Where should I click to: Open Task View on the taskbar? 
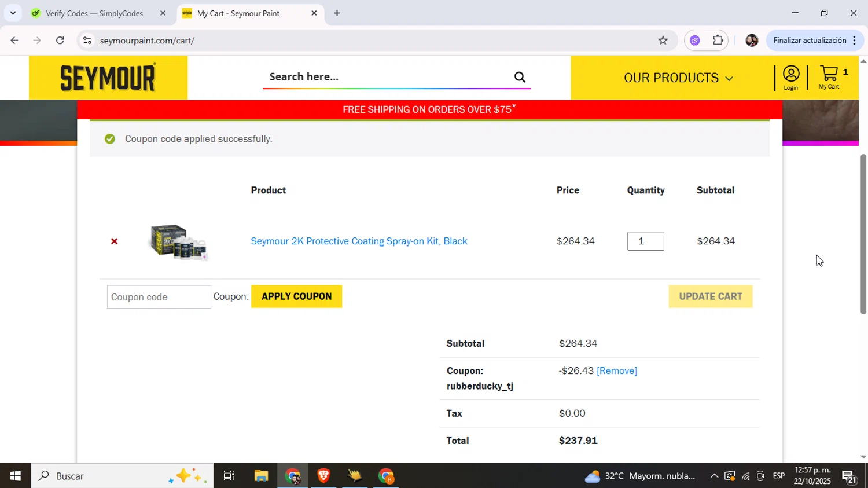(x=229, y=476)
